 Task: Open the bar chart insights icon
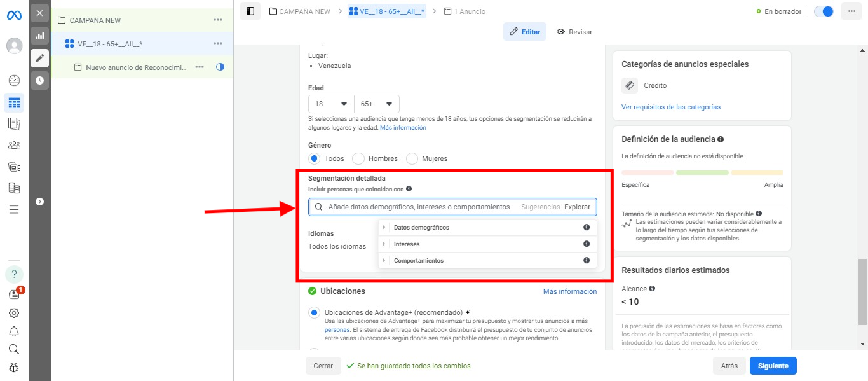point(39,36)
